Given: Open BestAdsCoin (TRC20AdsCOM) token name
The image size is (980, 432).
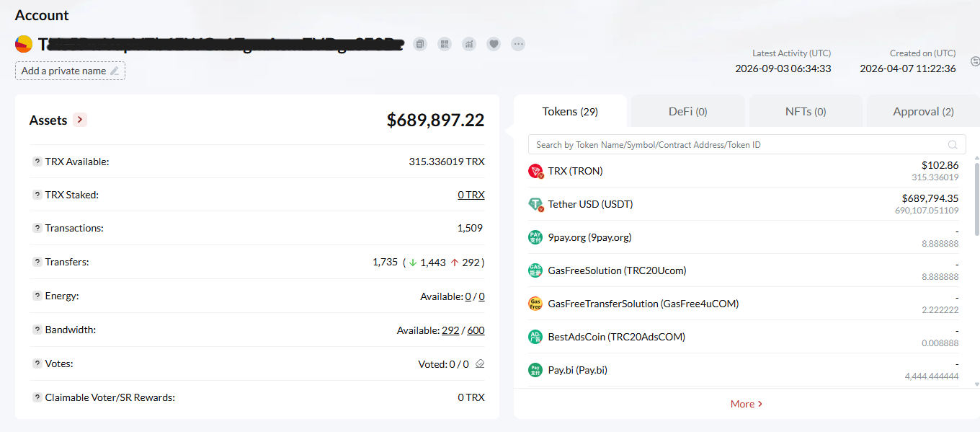Looking at the screenshot, I should [x=616, y=337].
